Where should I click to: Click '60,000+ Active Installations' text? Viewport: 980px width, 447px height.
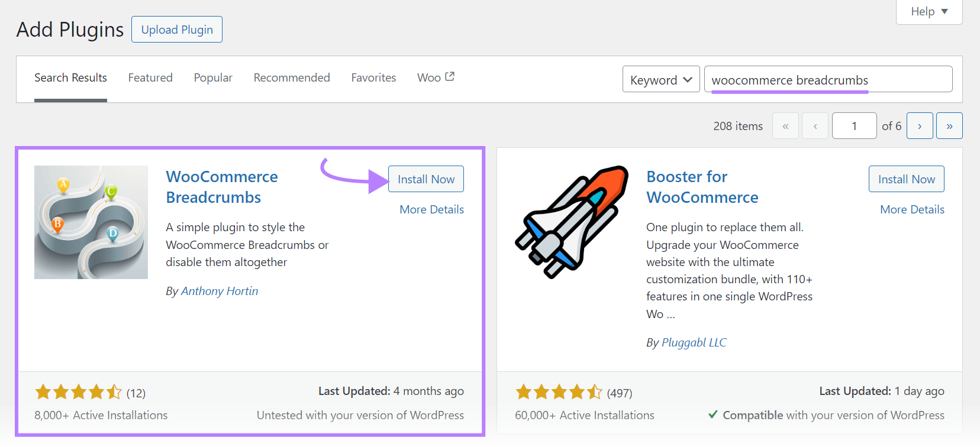[x=585, y=415]
